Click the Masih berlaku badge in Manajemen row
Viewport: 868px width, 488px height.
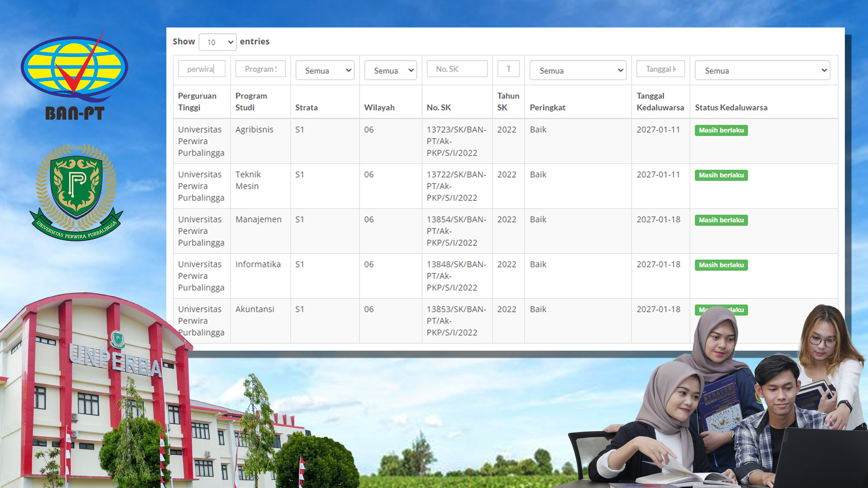(x=721, y=220)
